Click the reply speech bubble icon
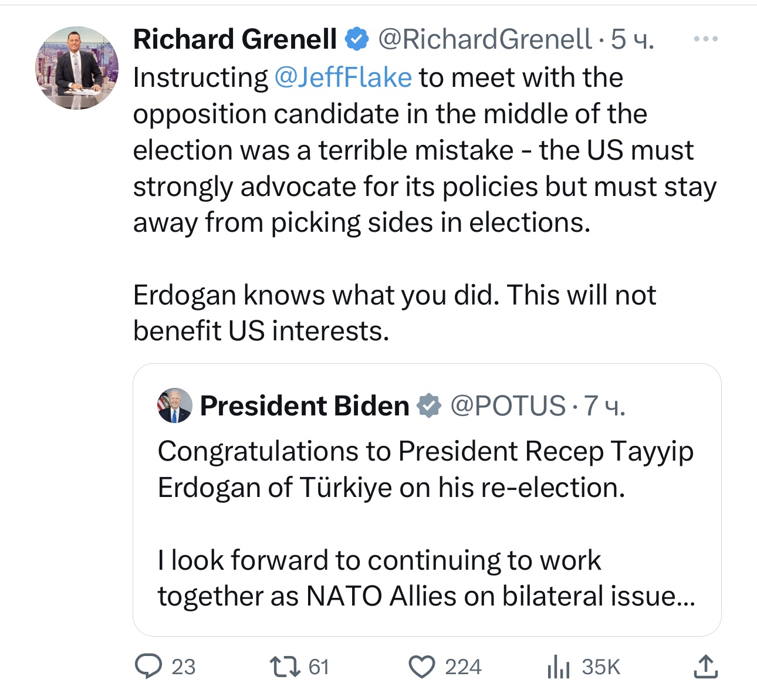 148,667
